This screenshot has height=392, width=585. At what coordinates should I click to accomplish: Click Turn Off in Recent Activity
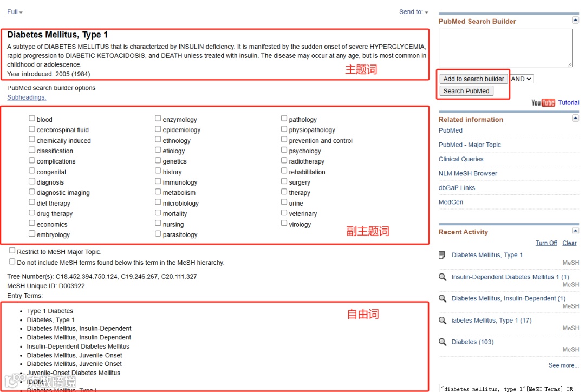546,243
